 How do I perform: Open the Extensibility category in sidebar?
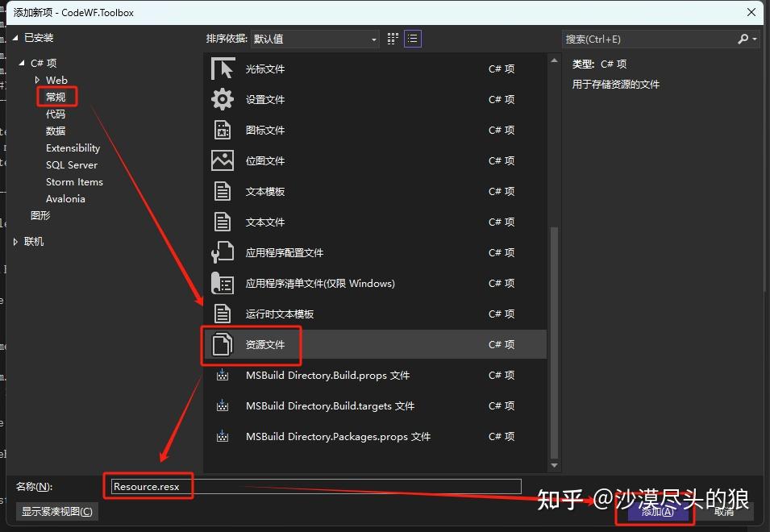(x=73, y=148)
